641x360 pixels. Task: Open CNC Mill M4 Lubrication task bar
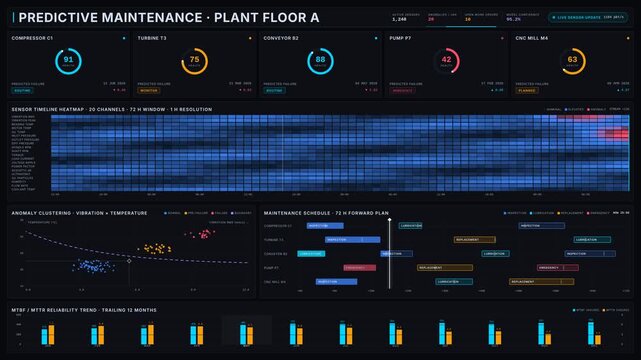pyautogui.click(x=454, y=282)
